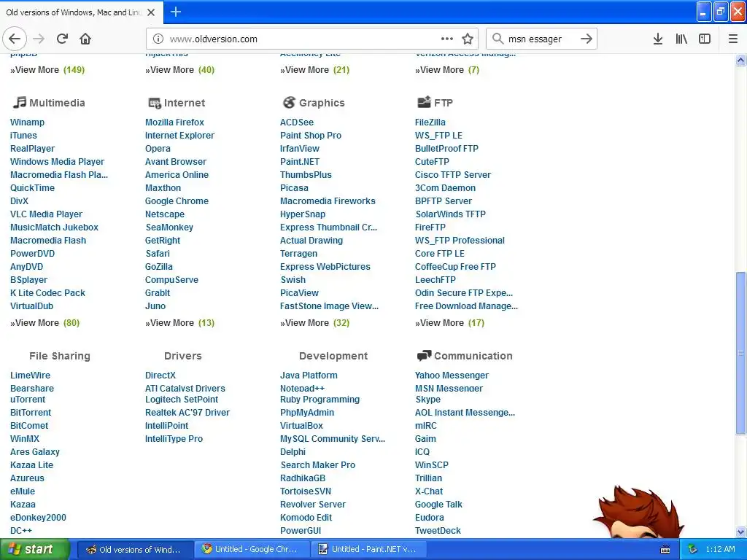
Task: Click system tray safely remove hardware icon
Action: tap(692, 550)
